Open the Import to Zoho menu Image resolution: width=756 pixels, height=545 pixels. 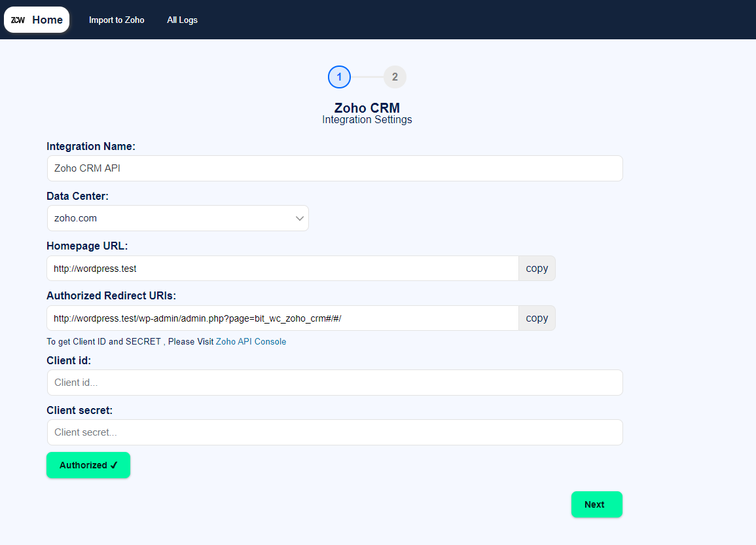[117, 20]
